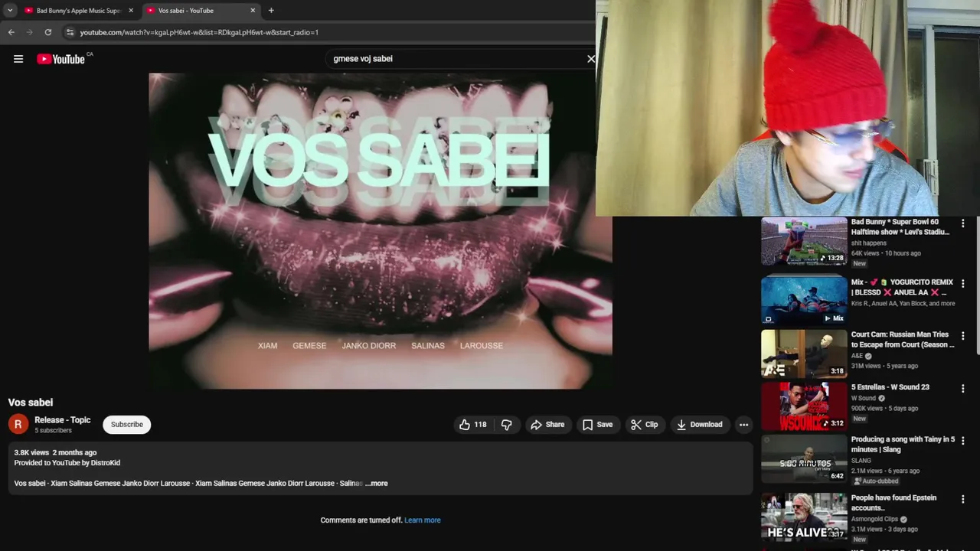
Task: Click the shit happens channel name
Action: [869, 243]
